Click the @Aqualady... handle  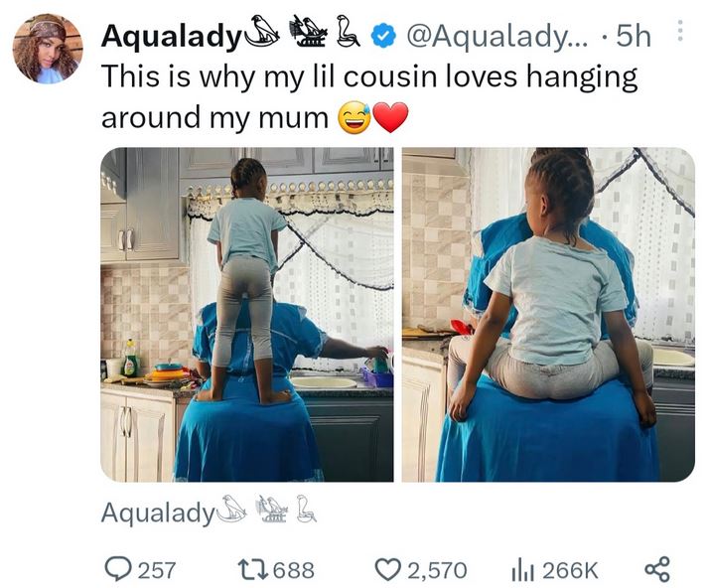tap(497, 35)
